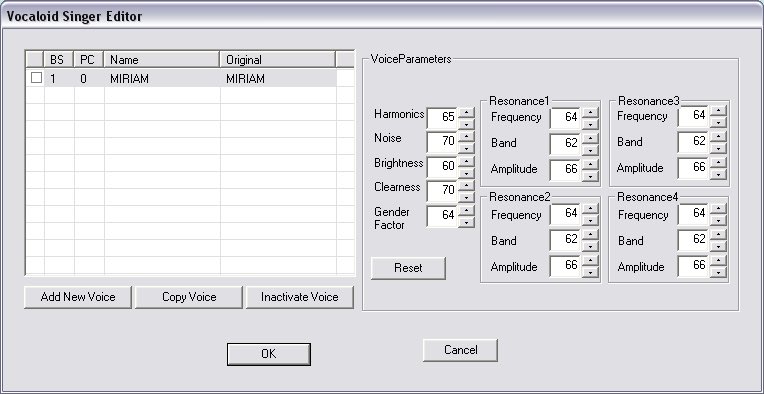Click the Clearness value field
This screenshot has height=394, width=764.
(442, 191)
